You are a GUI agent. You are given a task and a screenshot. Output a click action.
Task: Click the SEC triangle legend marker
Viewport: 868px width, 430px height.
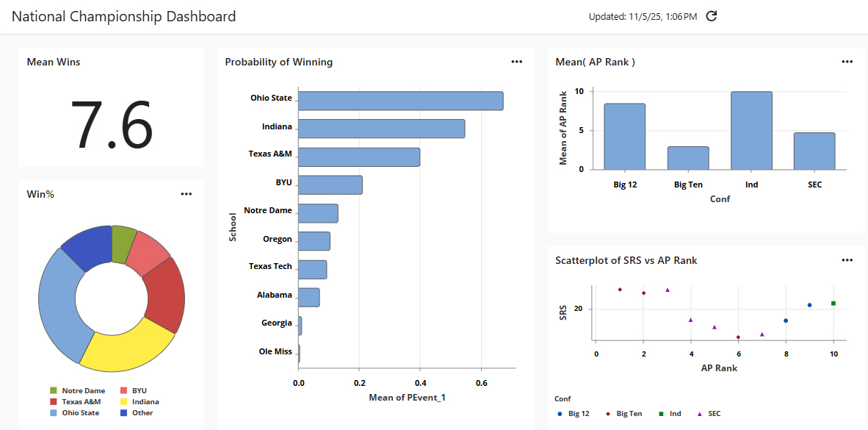click(698, 414)
